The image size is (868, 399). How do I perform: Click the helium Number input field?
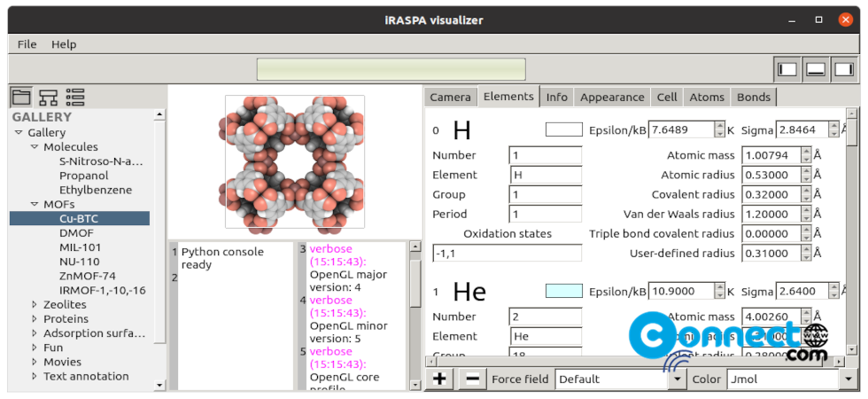[x=546, y=317]
